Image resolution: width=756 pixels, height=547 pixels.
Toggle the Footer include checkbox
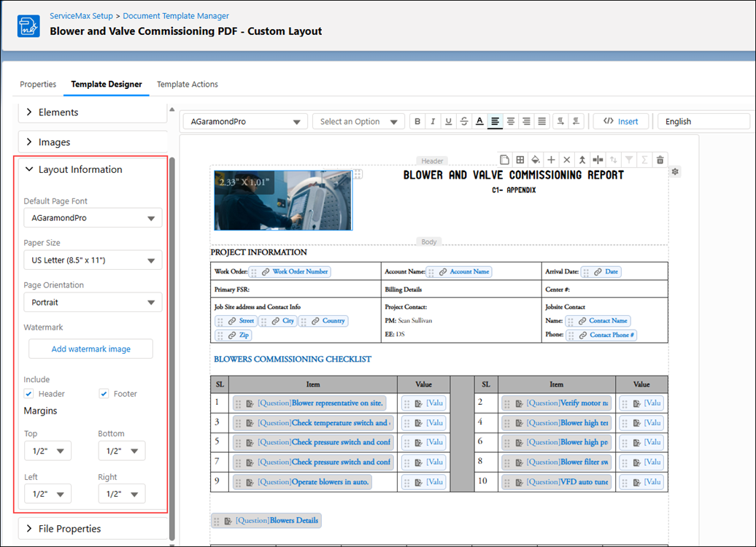point(104,394)
